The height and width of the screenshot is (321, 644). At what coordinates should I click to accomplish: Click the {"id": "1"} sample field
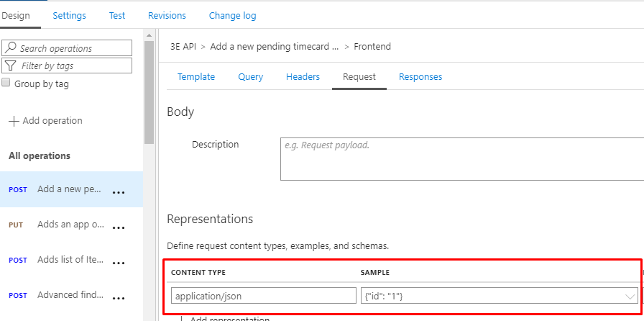pyautogui.click(x=500, y=296)
